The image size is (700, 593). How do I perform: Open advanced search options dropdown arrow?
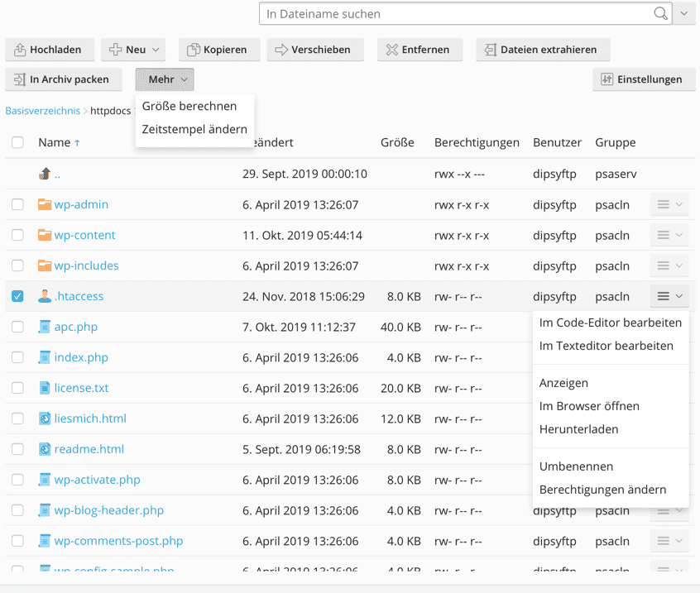click(x=683, y=14)
